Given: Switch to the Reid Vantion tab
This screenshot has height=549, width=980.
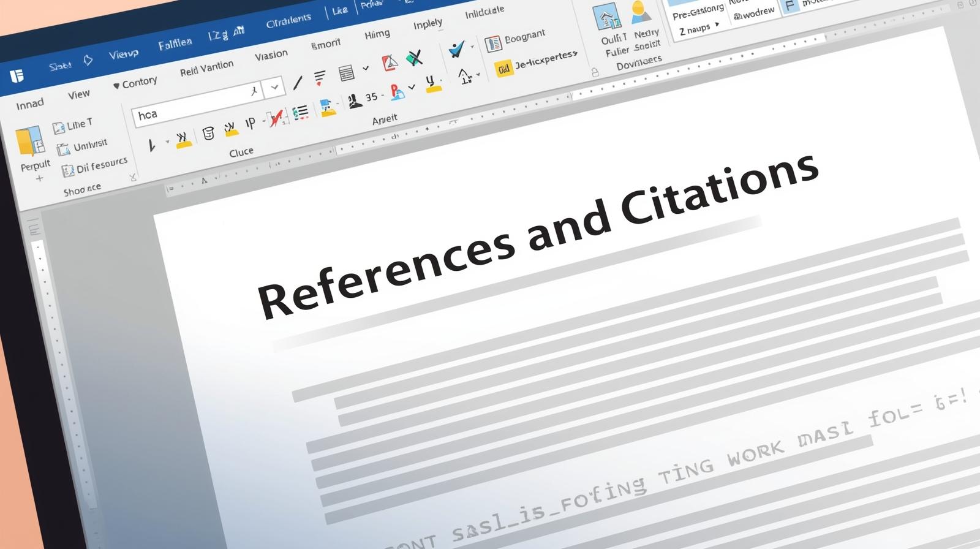Looking at the screenshot, I should (206, 68).
